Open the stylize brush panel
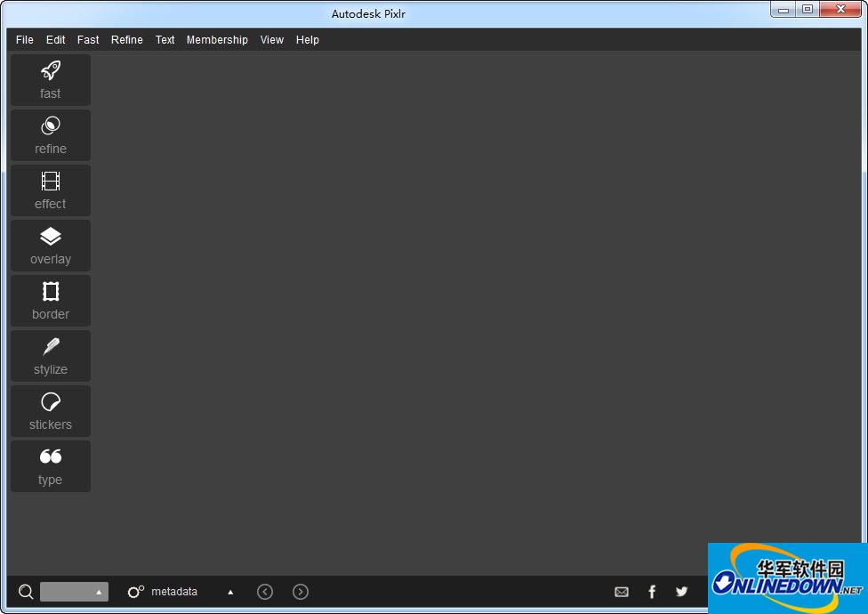 click(x=51, y=356)
